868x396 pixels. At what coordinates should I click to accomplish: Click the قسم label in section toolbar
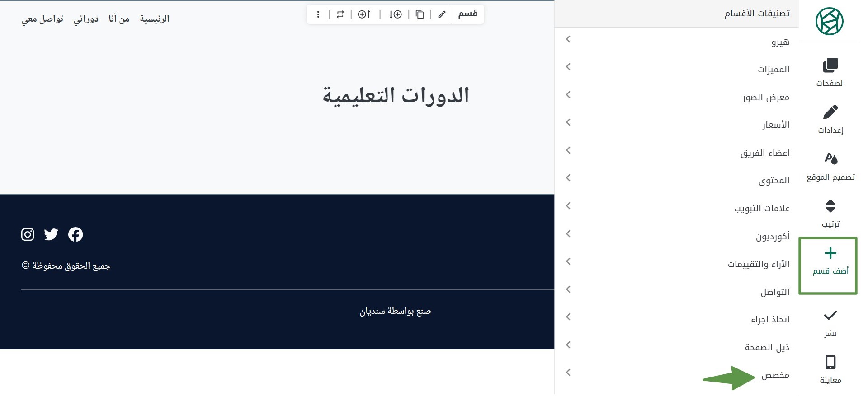[x=468, y=14]
